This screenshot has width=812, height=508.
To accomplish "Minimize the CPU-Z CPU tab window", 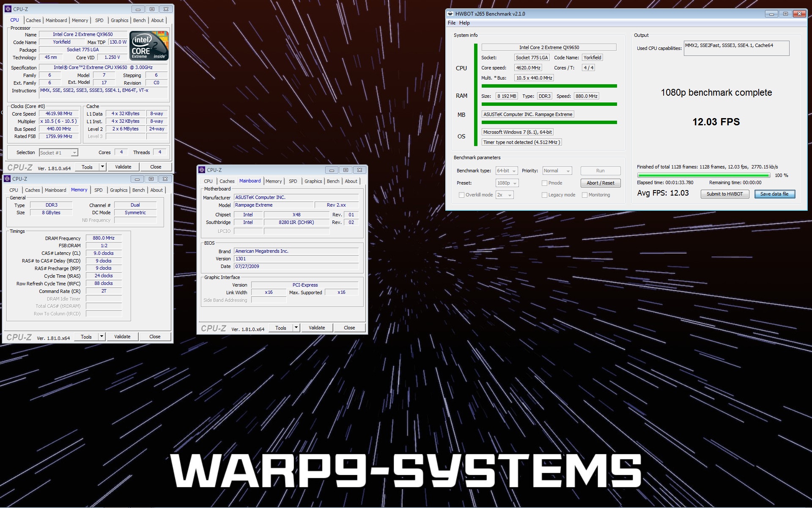I will click(x=138, y=9).
